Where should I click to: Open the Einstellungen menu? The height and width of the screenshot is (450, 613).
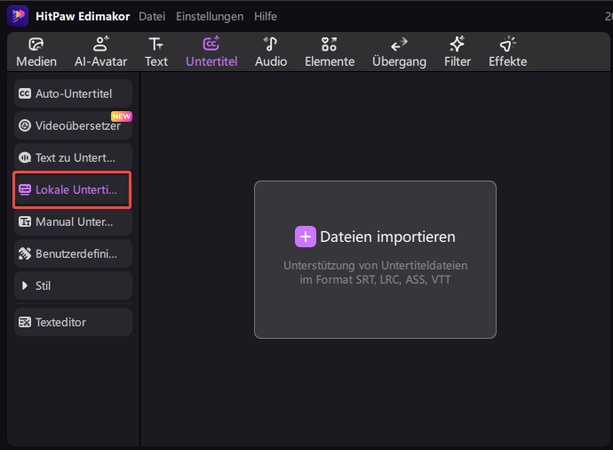click(x=208, y=17)
